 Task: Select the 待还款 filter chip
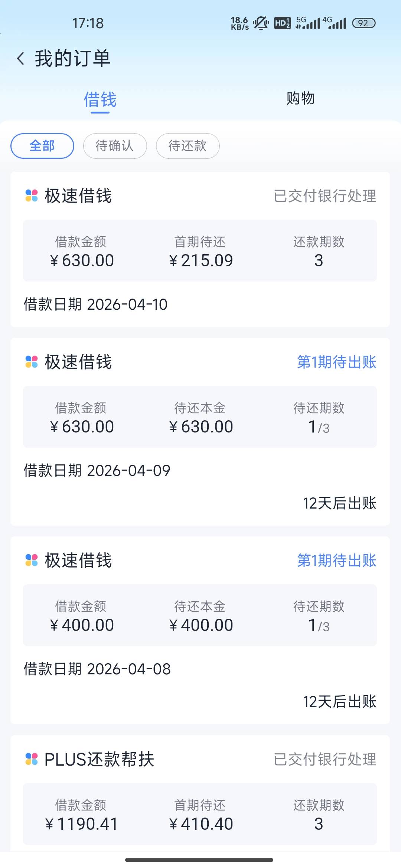(188, 146)
